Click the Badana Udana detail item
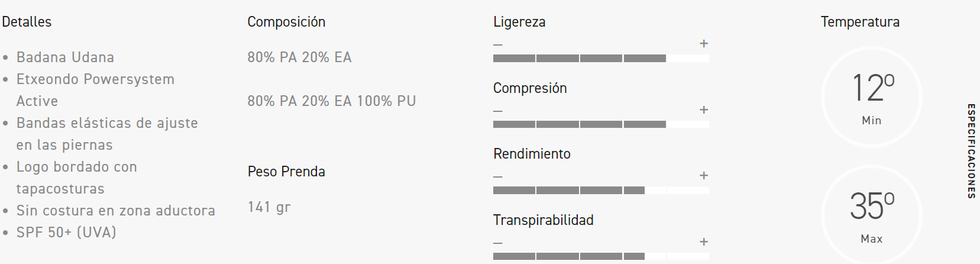The height and width of the screenshot is (264, 980). [x=65, y=57]
